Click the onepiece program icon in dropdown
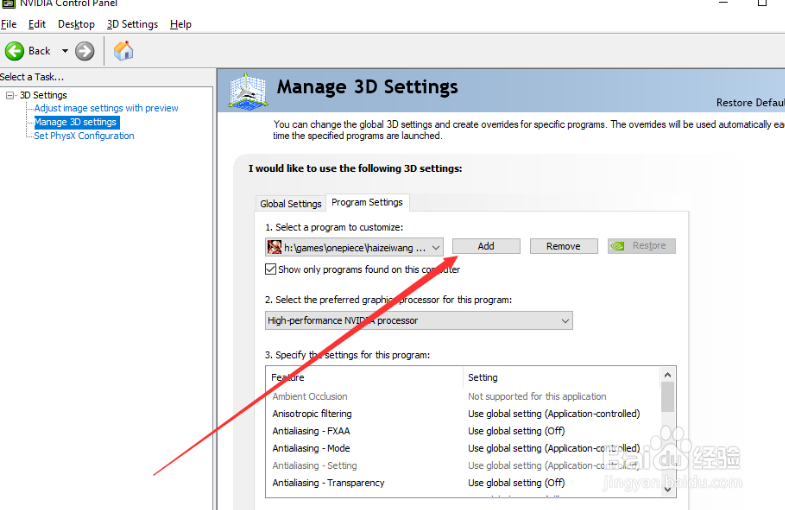This screenshot has height=510, width=785. (x=274, y=247)
